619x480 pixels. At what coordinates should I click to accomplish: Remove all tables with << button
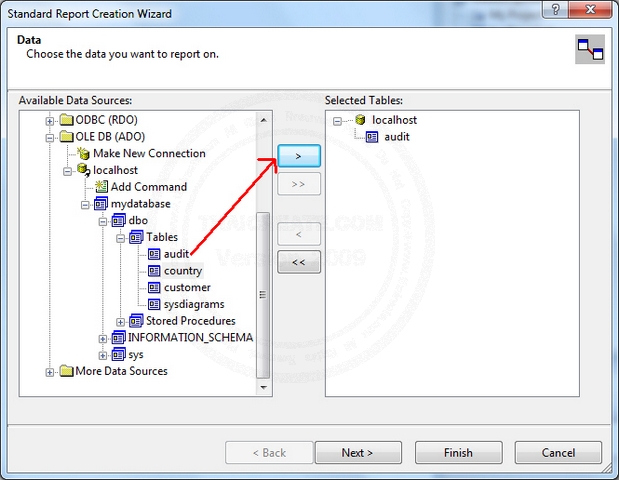point(299,262)
